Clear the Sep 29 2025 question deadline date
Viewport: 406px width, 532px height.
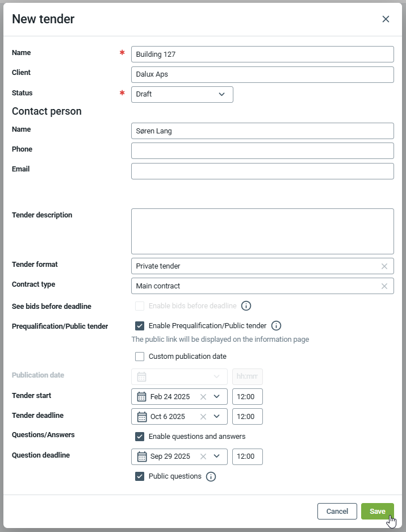tap(203, 456)
